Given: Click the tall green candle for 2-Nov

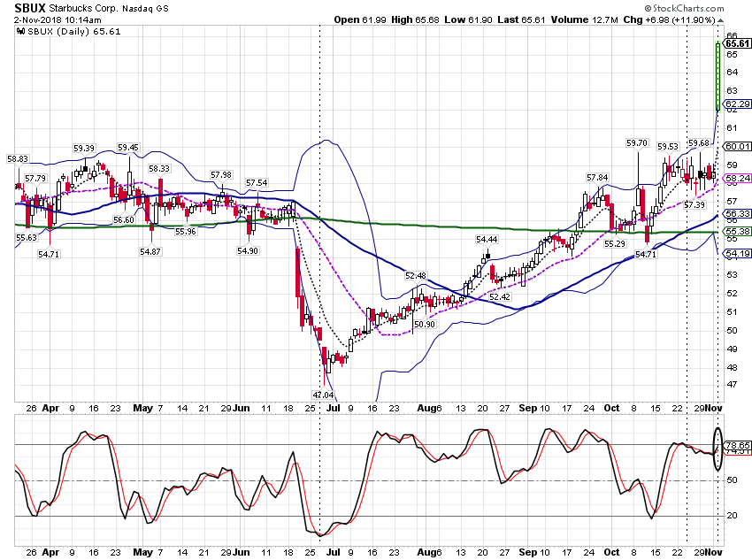Looking at the screenshot, I should [718, 77].
